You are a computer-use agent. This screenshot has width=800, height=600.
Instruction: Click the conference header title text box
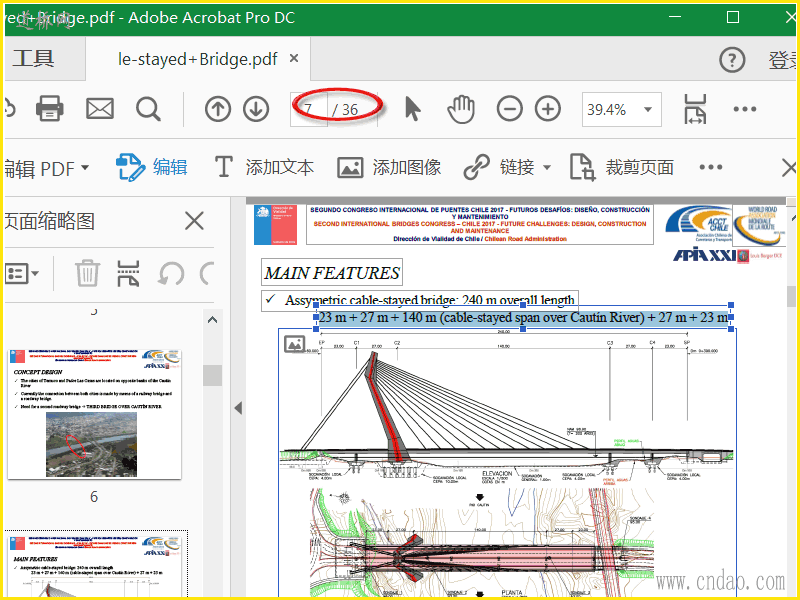(480, 224)
